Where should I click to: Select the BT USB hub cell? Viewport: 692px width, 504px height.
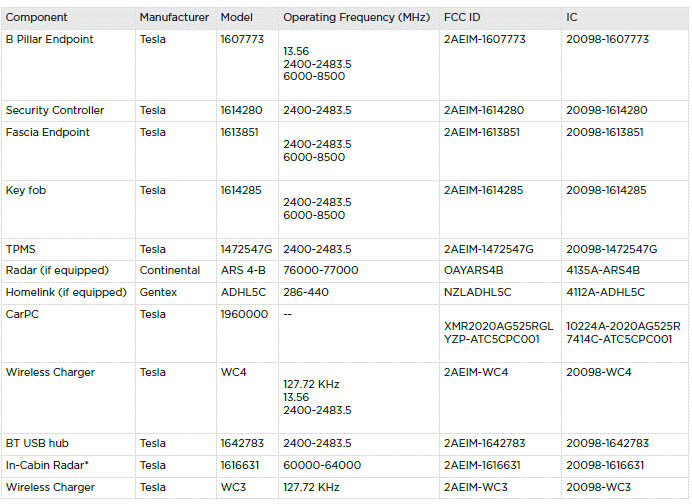37,444
